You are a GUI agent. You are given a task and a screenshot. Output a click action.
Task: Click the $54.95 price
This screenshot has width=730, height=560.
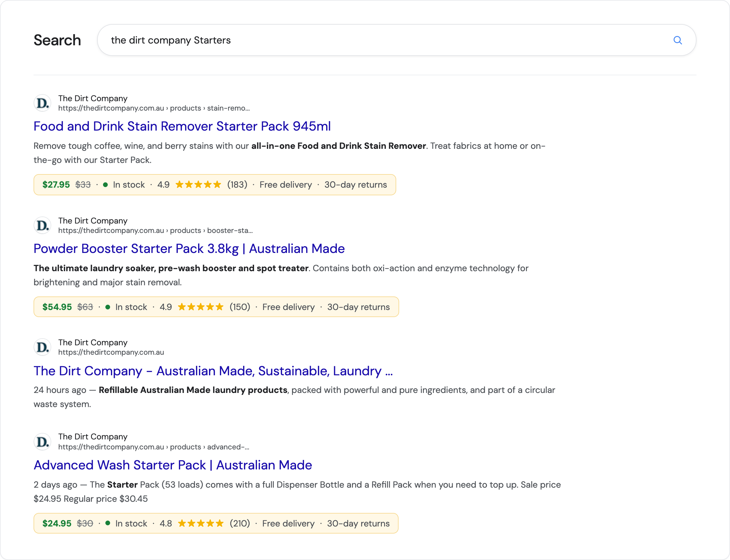[x=57, y=307]
